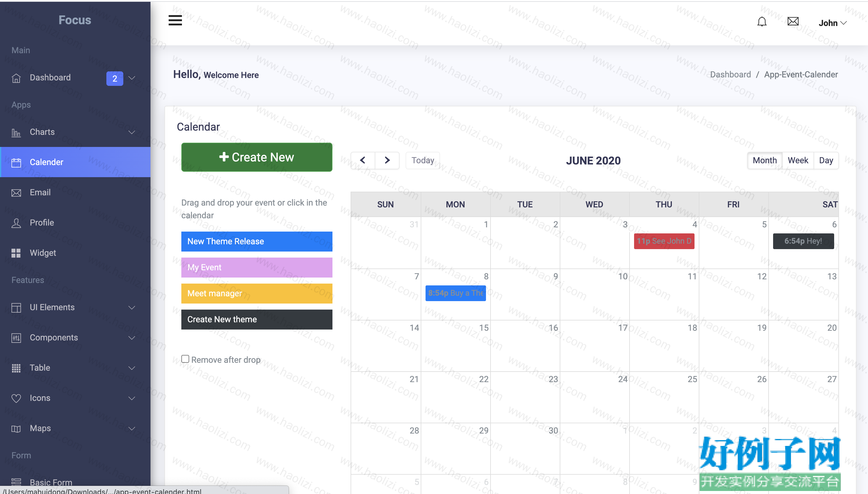Enable Remove after drop checkbox
The height and width of the screenshot is (494, 868).
(185, 359)
